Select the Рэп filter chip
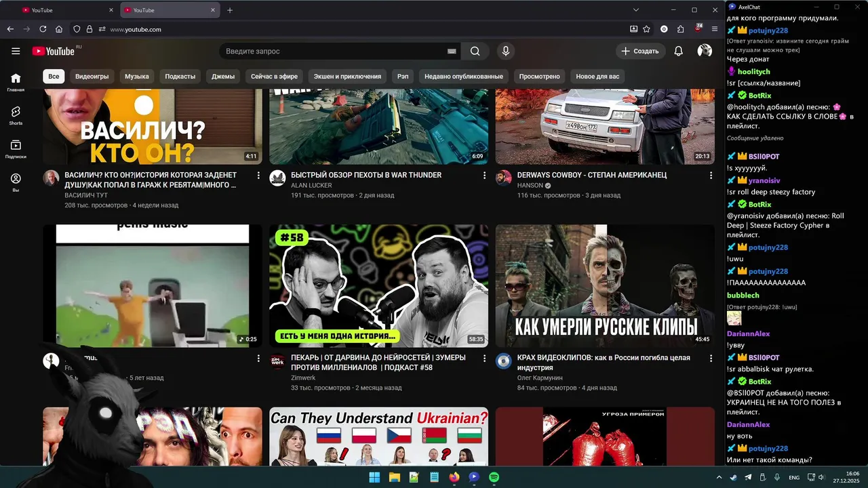 (x=403, y=77)
